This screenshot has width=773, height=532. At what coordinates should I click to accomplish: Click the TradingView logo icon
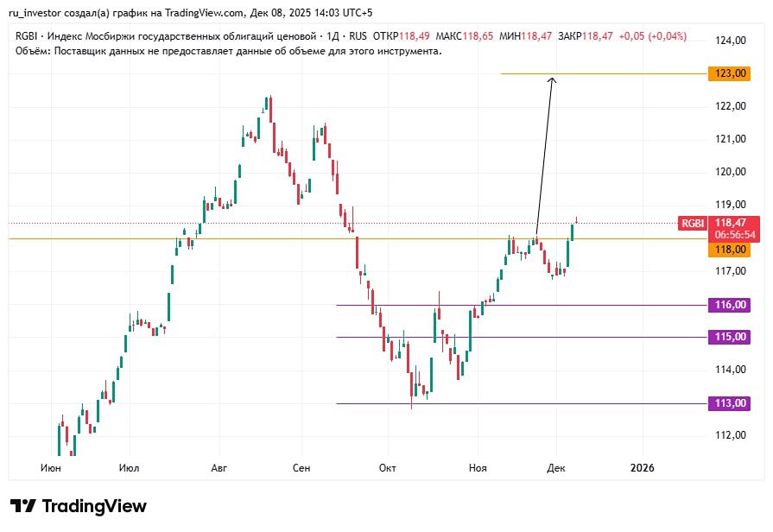[x=22, y=506]
